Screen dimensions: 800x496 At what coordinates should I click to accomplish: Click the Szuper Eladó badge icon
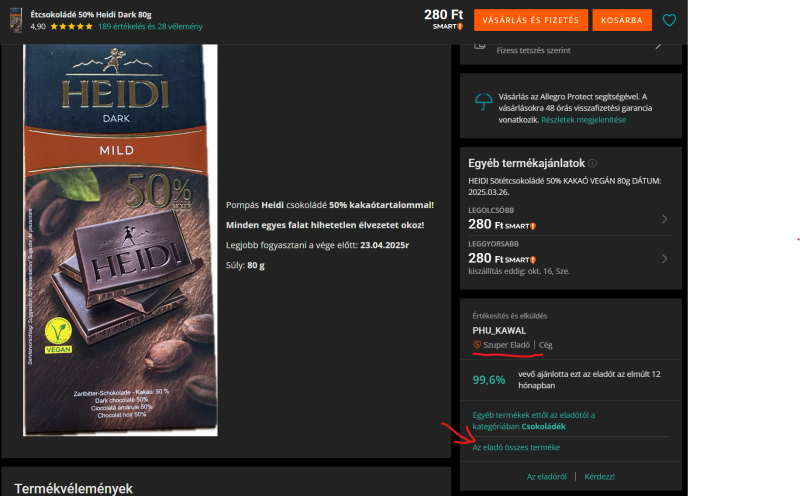[x=477, y=345]
